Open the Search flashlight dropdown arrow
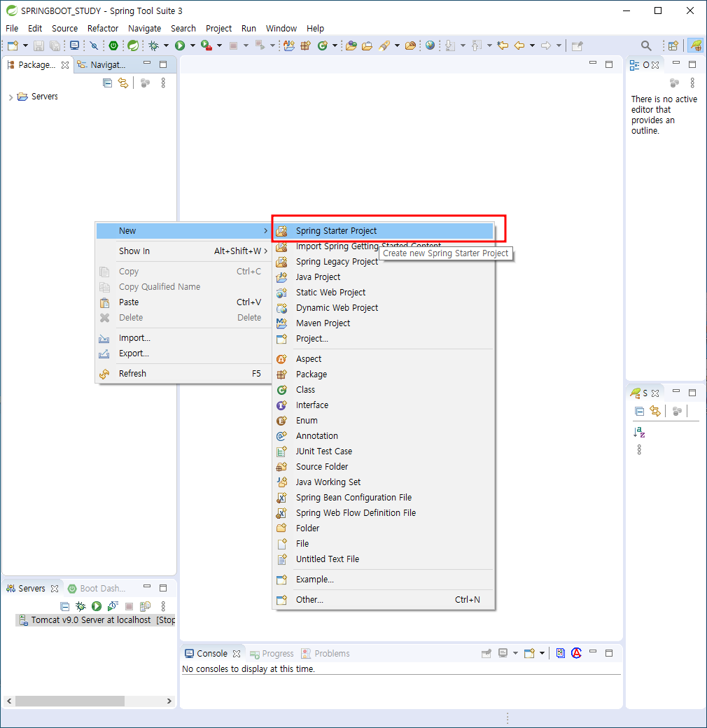Image resolution: width=707 pixels, height=728 pixels. [397, 45]
